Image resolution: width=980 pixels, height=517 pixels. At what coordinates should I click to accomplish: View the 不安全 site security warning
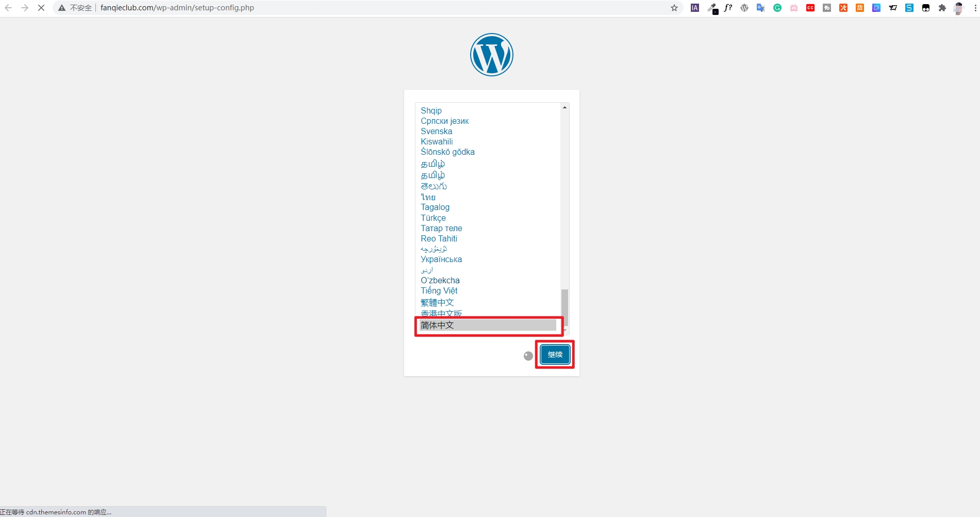pos(75,8)
